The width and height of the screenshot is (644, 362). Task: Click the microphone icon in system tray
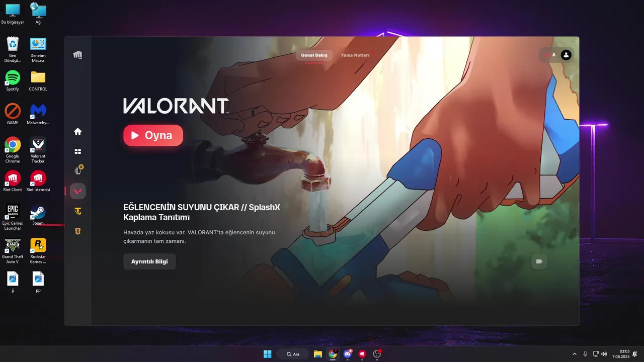tap(585, 354)
